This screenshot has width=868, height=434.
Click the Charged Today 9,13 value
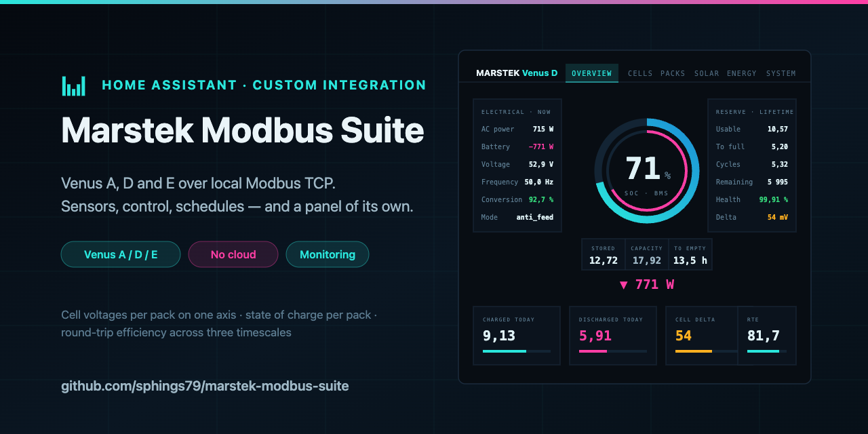pyautogui.click(x=499, y=335)
